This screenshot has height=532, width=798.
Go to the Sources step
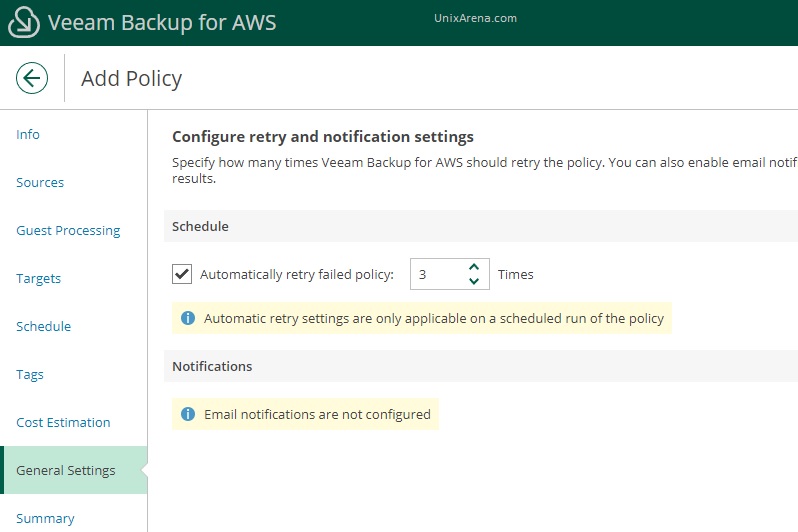(40, 182)
